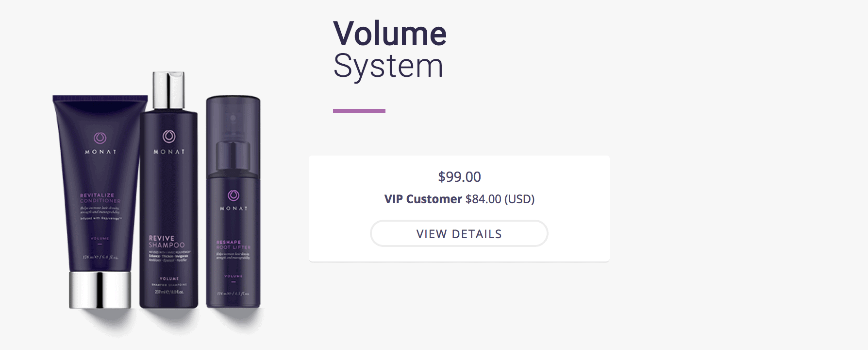
Task: Click the VOLUME text on shampoo bottle
Action: (x=169, y=279)
